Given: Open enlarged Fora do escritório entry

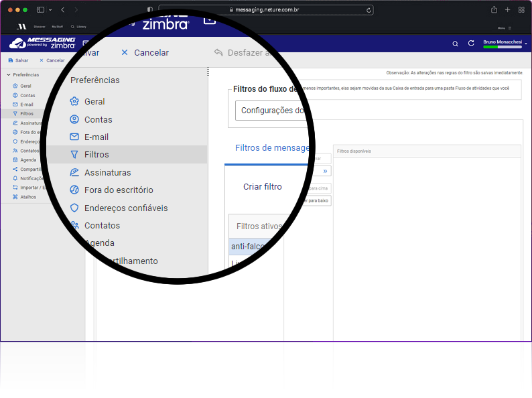Looking at the screenshot, I should point(119,190).
